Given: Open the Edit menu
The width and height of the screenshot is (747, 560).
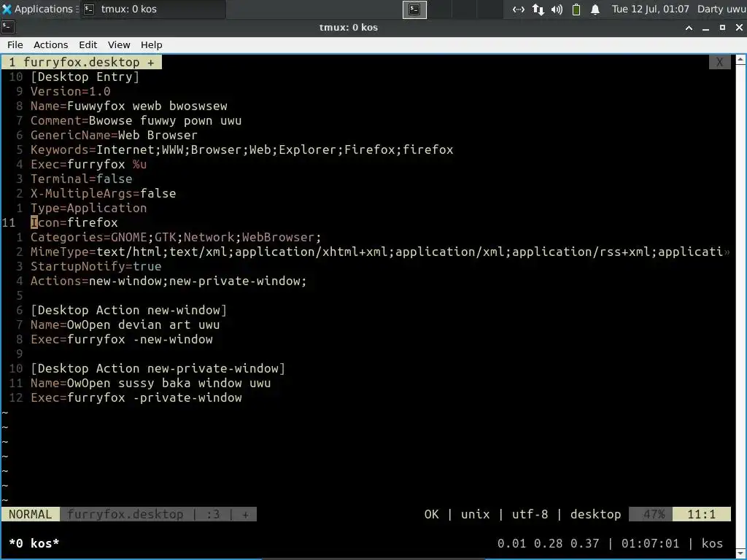Looking at the screenshot, I should point(88,44).
